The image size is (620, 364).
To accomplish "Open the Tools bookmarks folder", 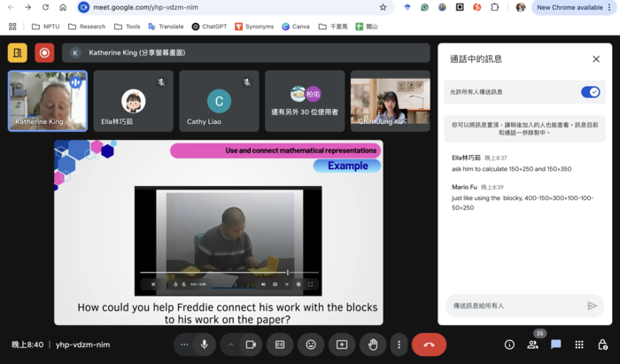I will [x=128, y=27].
